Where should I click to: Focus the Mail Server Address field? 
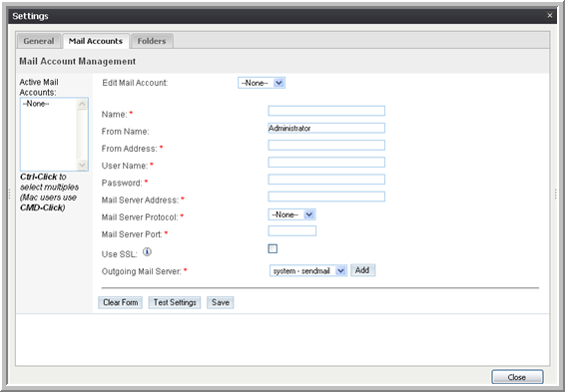[326, 196]
